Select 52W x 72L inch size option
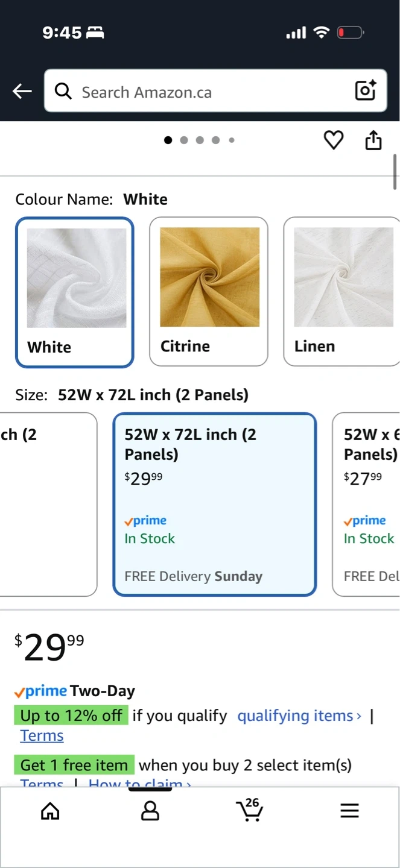The height and width of the screenshot is (868, 400). click(x=214, y=504)
